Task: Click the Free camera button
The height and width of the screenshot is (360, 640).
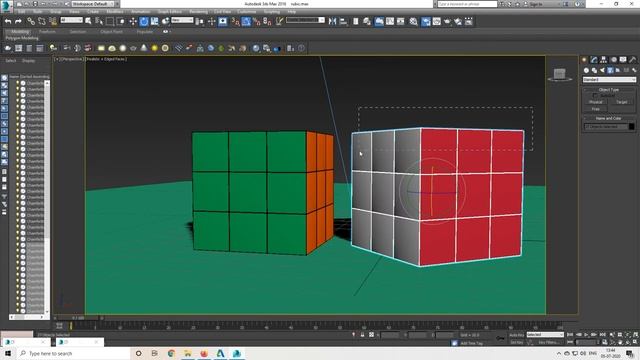Action: (x=596, y=109)
